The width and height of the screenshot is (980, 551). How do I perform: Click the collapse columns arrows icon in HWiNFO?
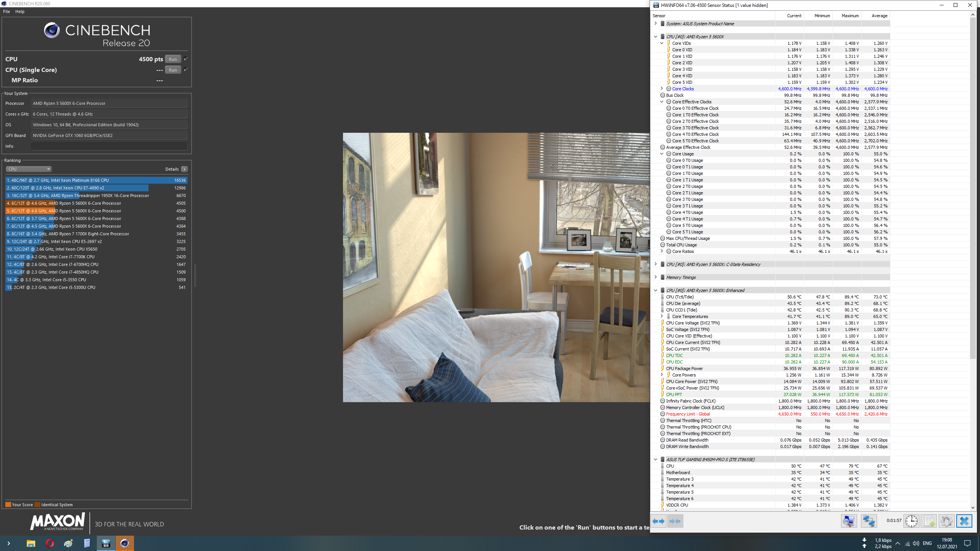point(675,521)
